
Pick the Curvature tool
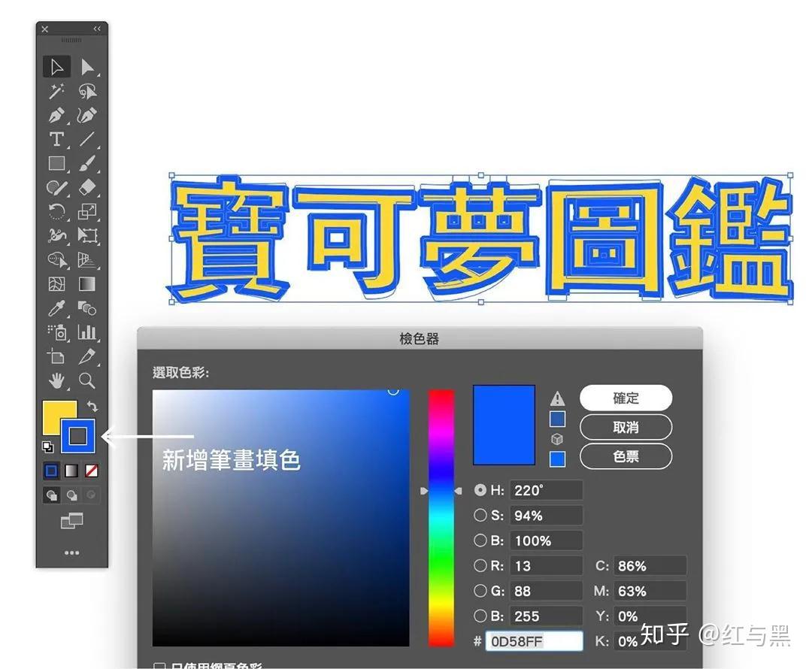pyautogui.click(x=87, y=116)
